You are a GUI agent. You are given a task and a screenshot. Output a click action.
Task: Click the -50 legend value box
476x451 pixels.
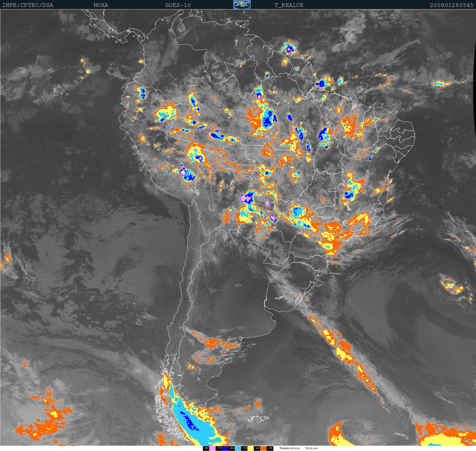(244, 448)
